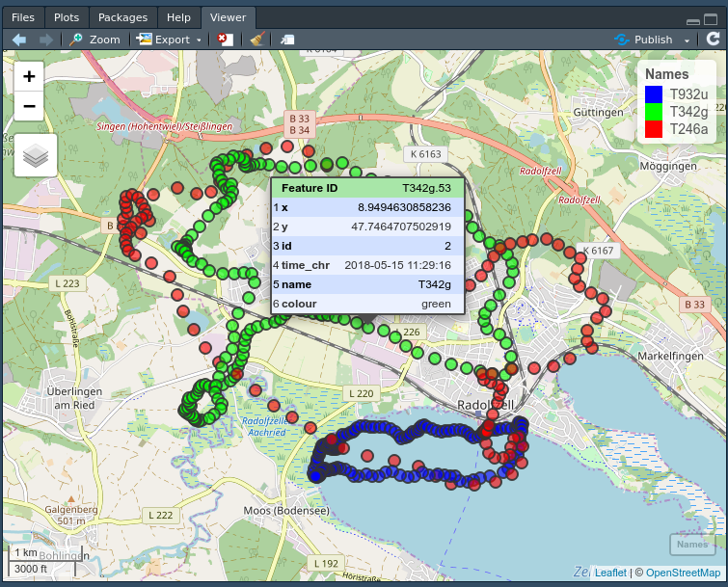Click the x value 8.9494630858236

[x=404, y=207]
